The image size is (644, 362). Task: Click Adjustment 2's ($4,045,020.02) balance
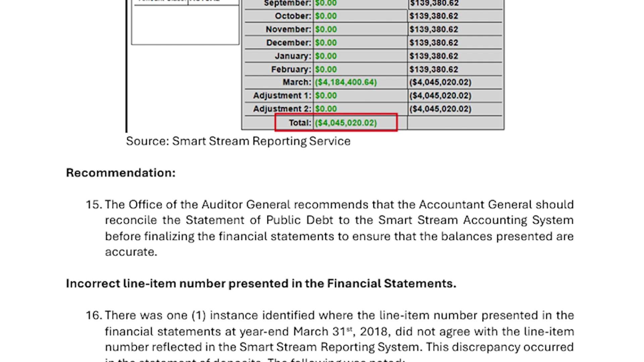point(440,109)
